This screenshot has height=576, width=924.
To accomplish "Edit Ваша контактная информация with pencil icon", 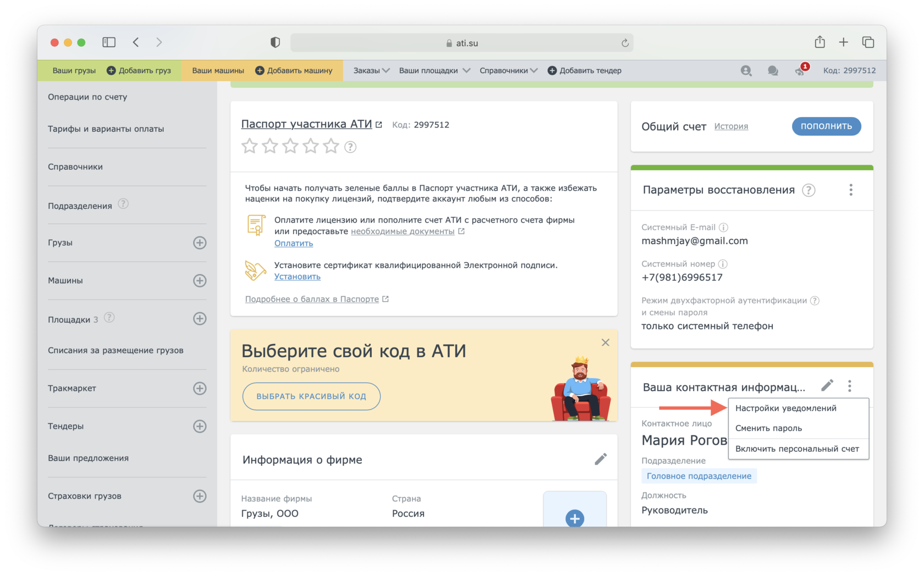I will pyautogui.click(x=827, y=385).
